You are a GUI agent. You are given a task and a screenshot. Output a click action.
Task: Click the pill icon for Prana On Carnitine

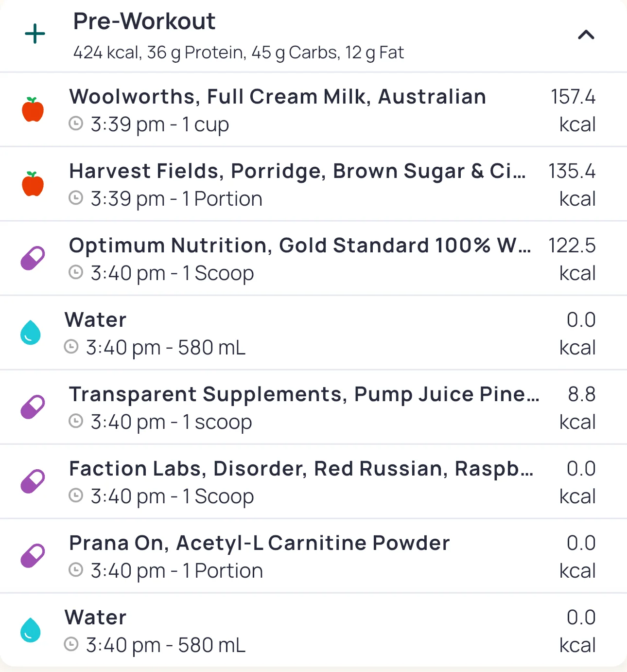(x=33, y=556)
